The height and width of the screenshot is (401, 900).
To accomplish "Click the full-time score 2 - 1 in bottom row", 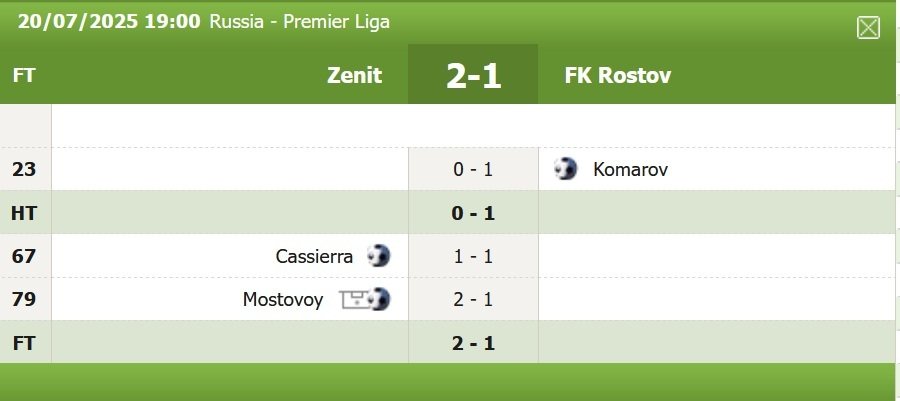I will click(x=474, y=343).
